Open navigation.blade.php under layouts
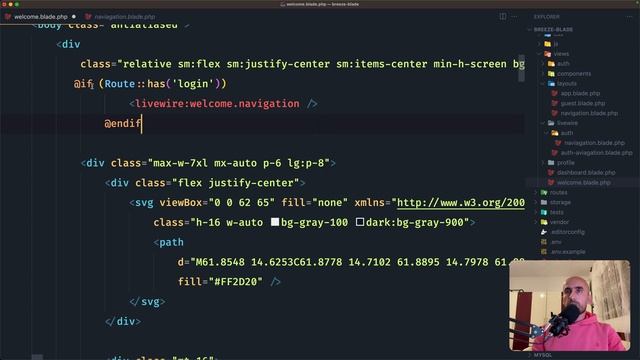Screen dimensions: 640x360 [x=589, y=113]
